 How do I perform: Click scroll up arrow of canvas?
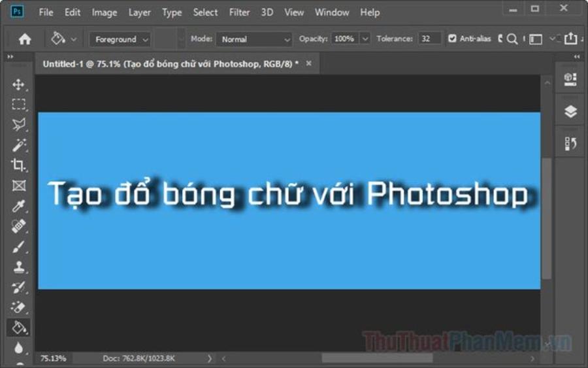547,82
